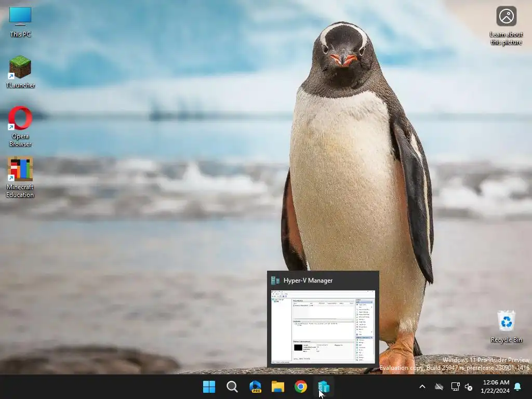Screen dimensions: 532x399
Task: Select the Opera Browser desktop shortcut
Action: click(20, 127)
